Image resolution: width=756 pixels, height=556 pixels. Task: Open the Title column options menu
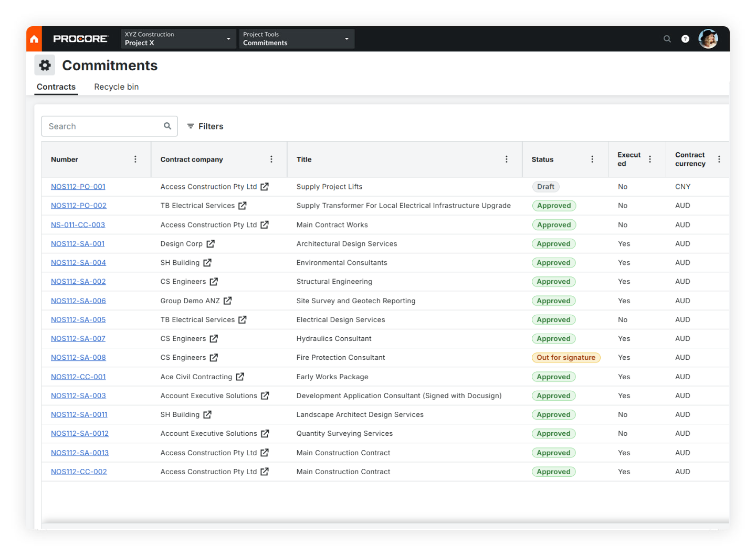click(x=506, y=159)
